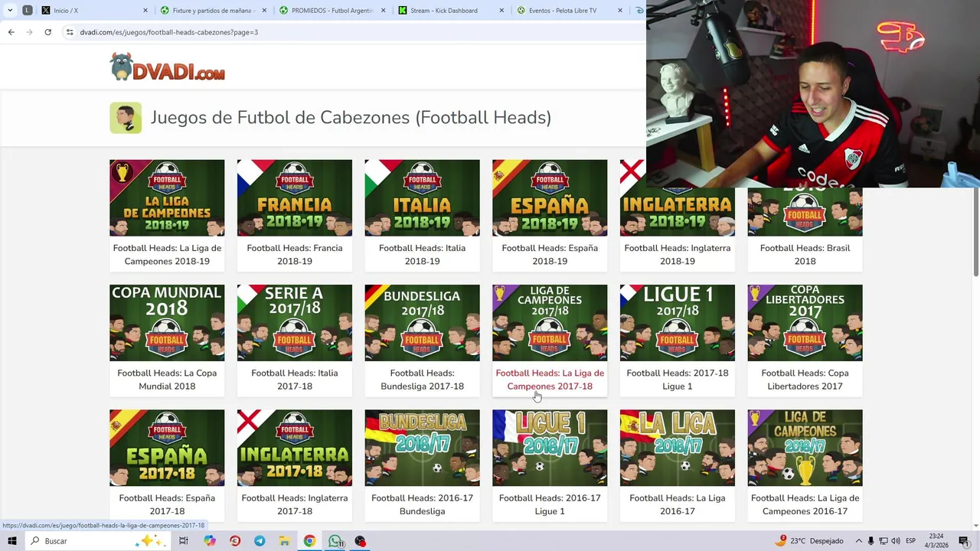Click 'Football Heads: La Liga 2016-17' link
Image resolution: width=980 pixels, height=551 pixels.
(x=677, y=504)
